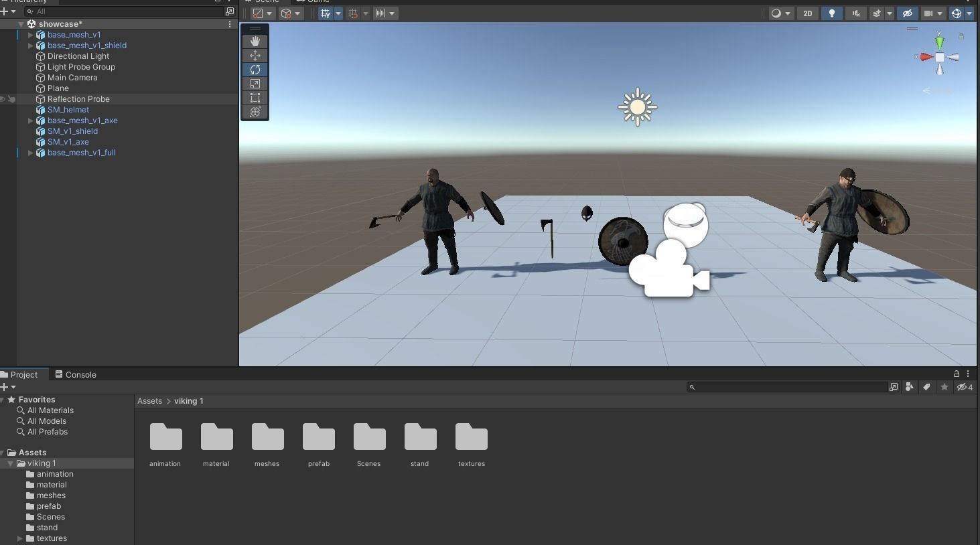Click the Project search input field

click(x=788, y=387)
